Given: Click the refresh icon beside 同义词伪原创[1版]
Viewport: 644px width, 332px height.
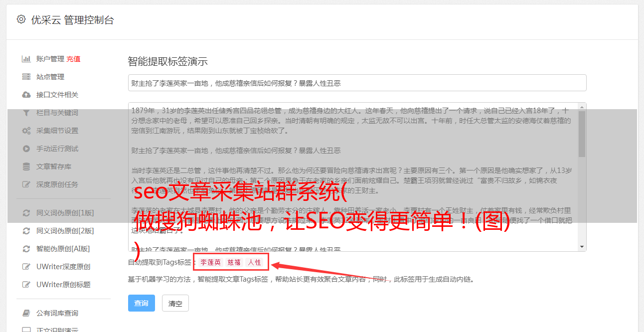Looking at the screenshot, I should click(26, 213).
